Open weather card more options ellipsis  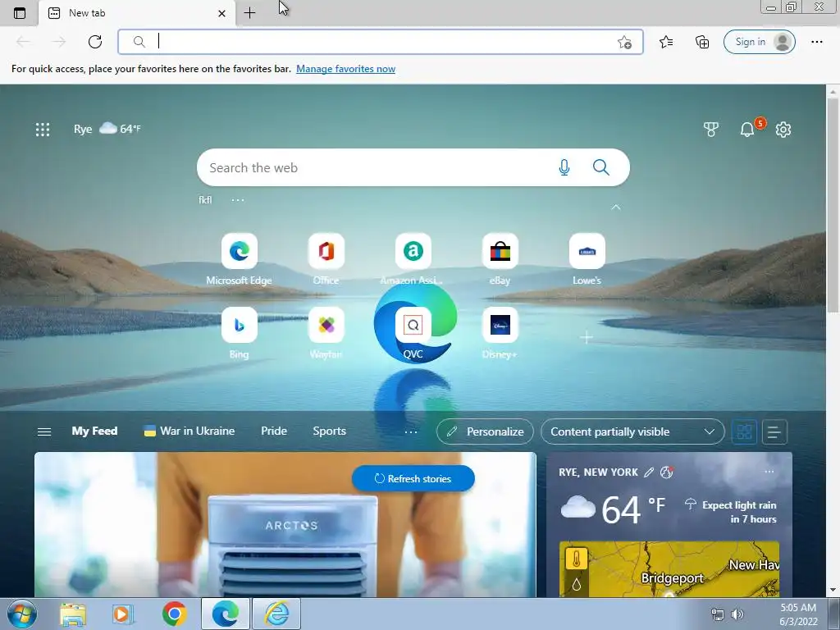point(769,472)
